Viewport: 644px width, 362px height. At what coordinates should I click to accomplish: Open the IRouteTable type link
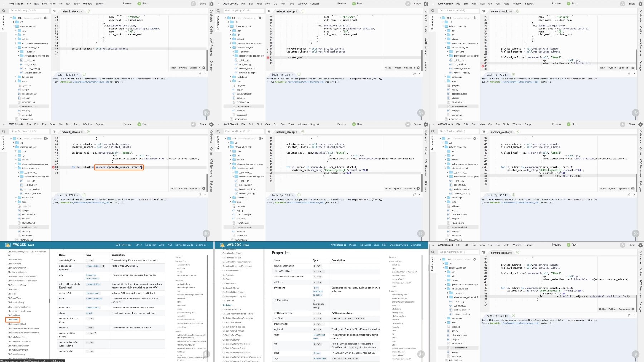93,308
